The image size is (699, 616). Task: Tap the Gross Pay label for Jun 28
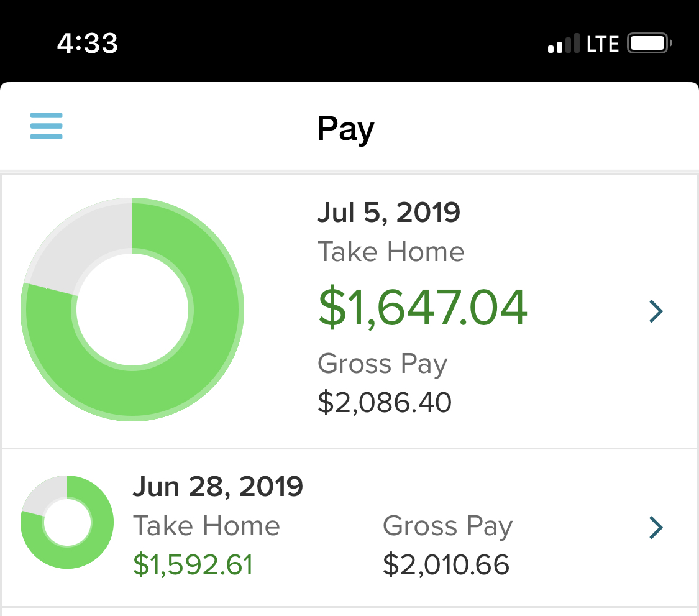point(447,526)
